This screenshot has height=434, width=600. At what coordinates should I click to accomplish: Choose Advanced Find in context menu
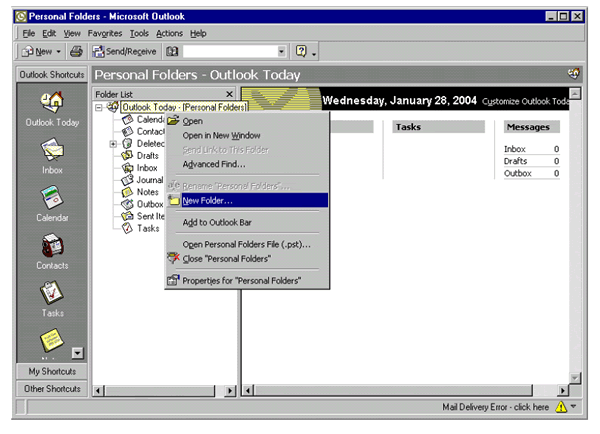[x=247, y=165]
